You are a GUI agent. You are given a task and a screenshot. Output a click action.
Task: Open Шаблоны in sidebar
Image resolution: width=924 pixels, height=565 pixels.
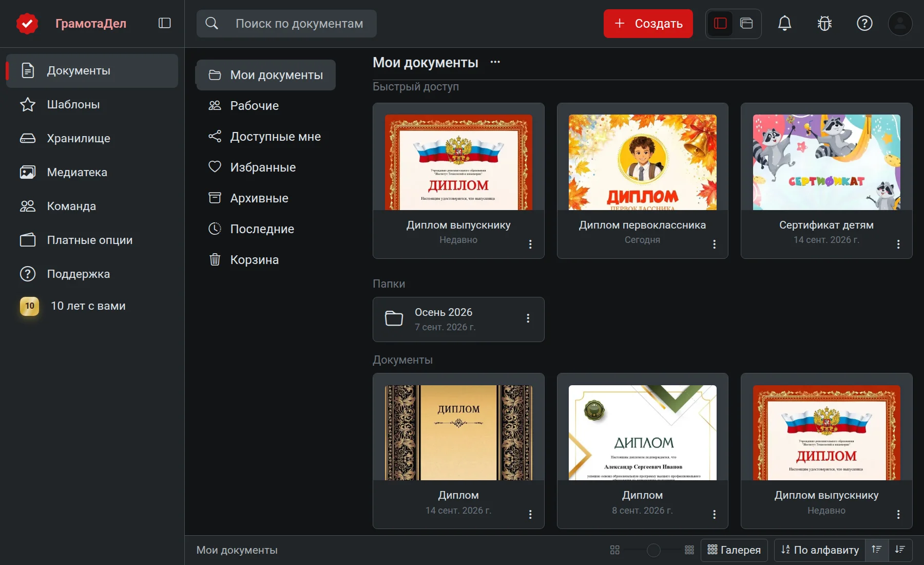click(92, 105)
